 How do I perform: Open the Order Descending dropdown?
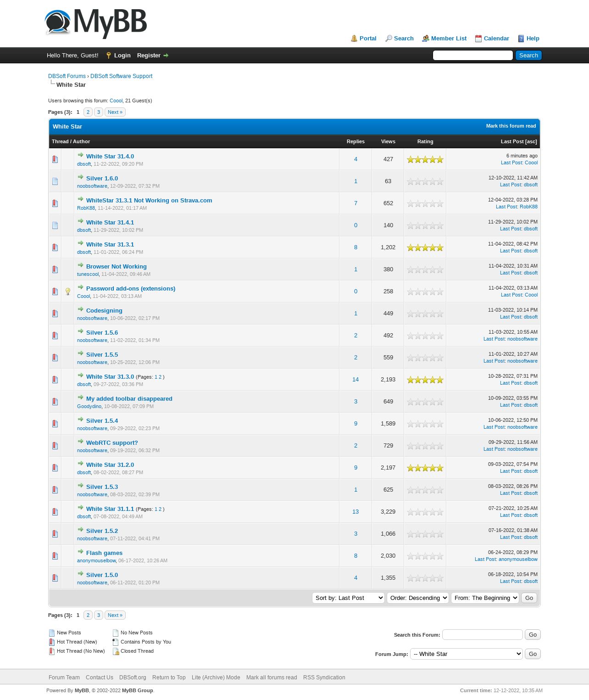pos(418,598)
